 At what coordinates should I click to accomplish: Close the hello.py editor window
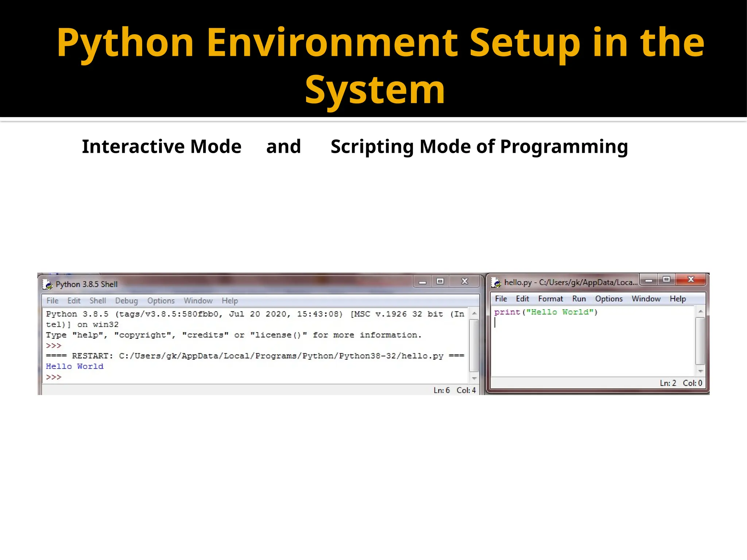691,279
